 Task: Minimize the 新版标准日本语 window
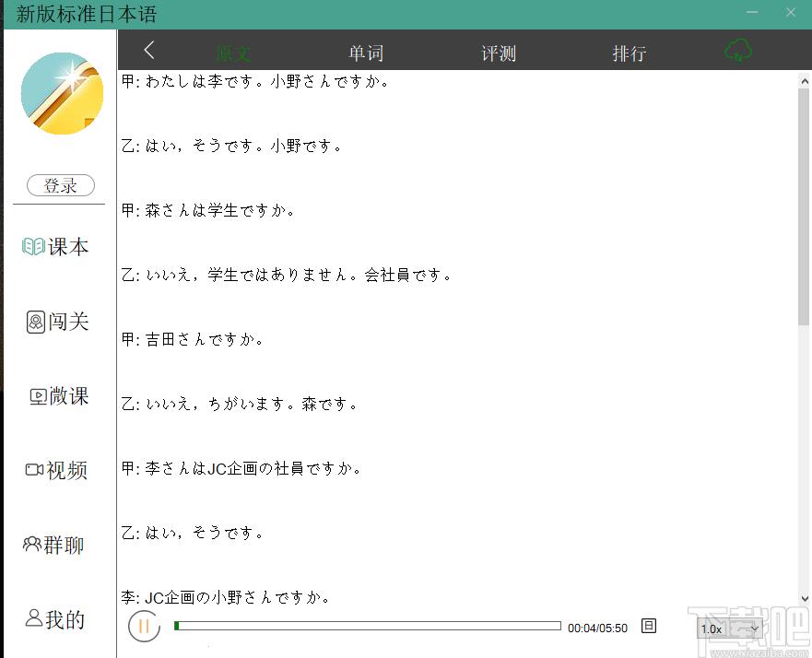[x=752, y=12]
